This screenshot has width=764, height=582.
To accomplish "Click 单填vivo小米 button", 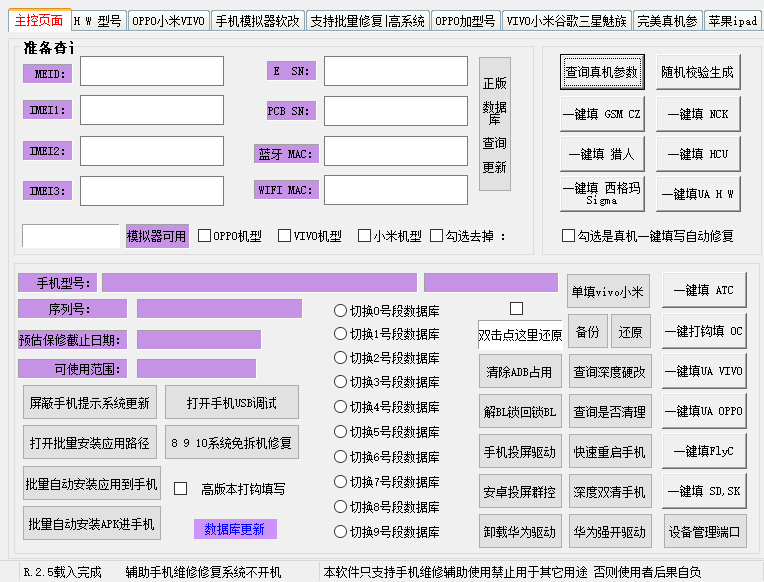I will coord(609,291).
